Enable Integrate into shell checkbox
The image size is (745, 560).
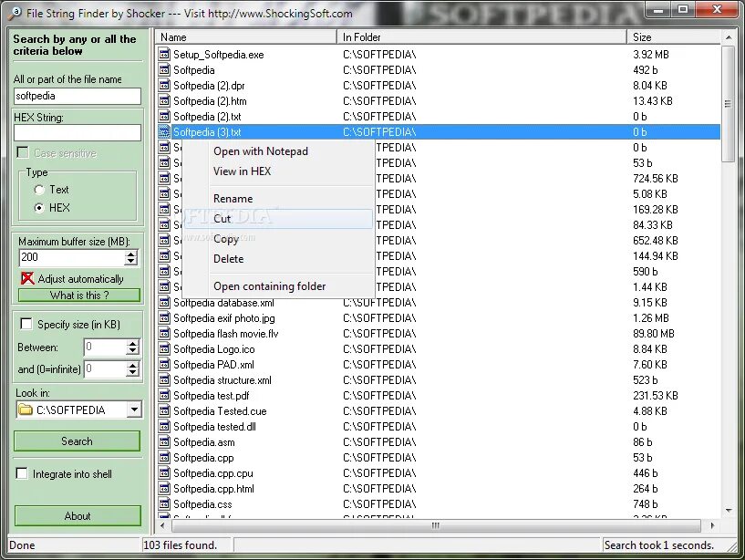click(22, 473)
